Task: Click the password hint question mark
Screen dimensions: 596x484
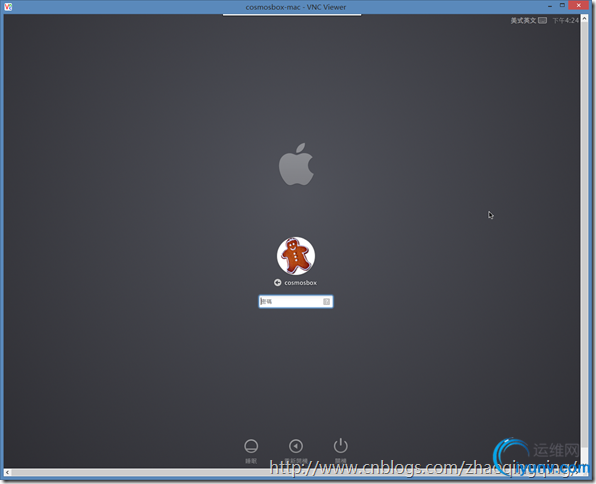Action: click(x=326, y=302)
